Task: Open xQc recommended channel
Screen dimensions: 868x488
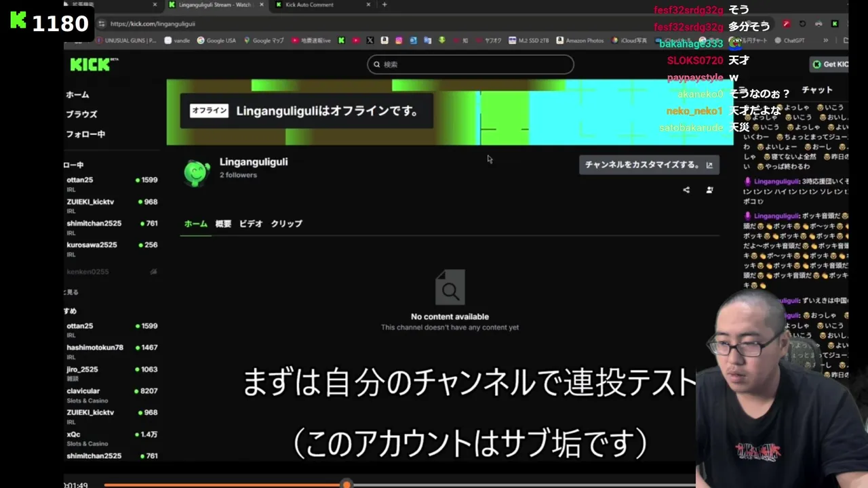Action: pyautogui.click(x=112, y=439)
